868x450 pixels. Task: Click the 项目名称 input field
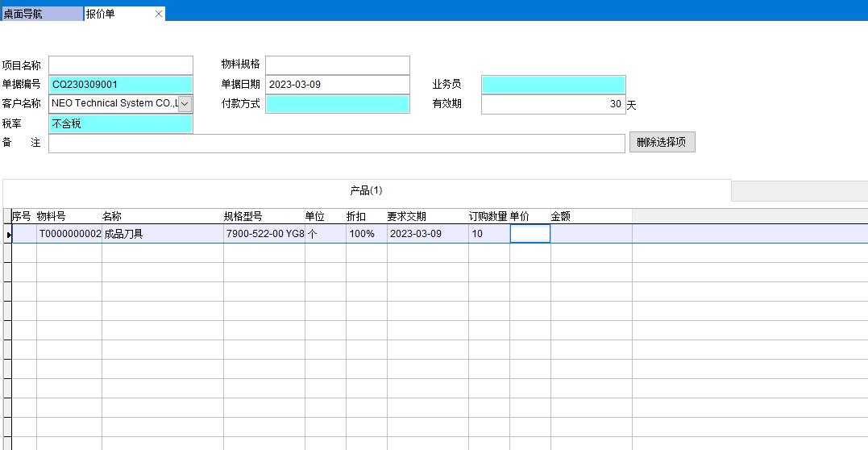(121, 65)
